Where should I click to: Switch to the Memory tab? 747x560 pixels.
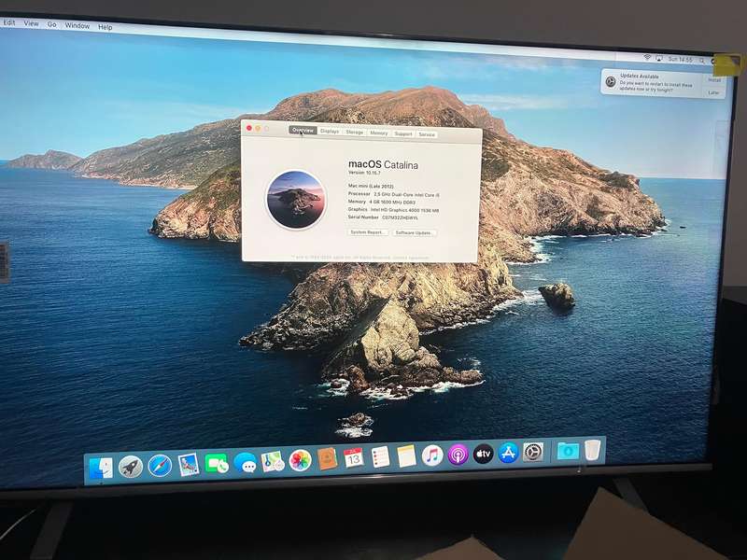tap(379, 133)
